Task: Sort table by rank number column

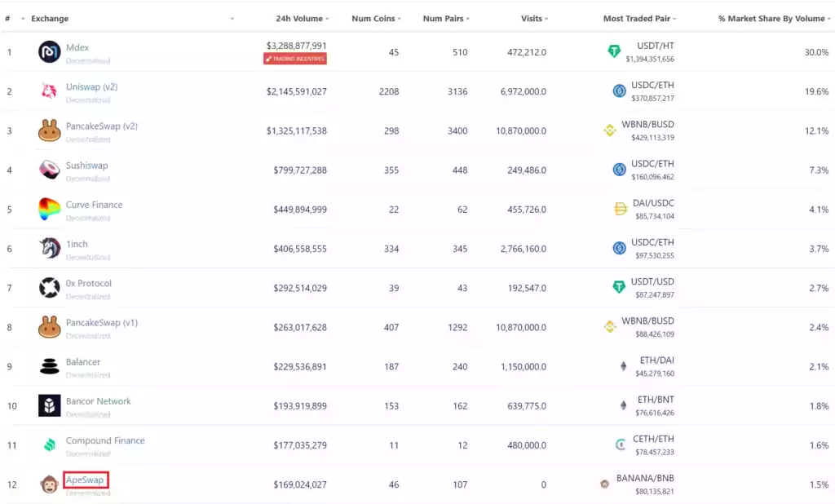Action: [x=7, y=19]
